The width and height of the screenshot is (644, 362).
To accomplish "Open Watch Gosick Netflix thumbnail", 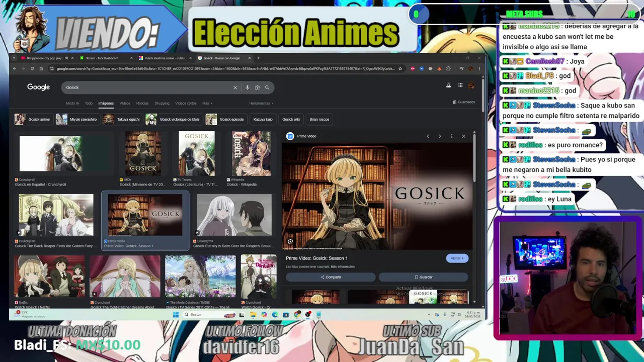I will coord(49,276).
